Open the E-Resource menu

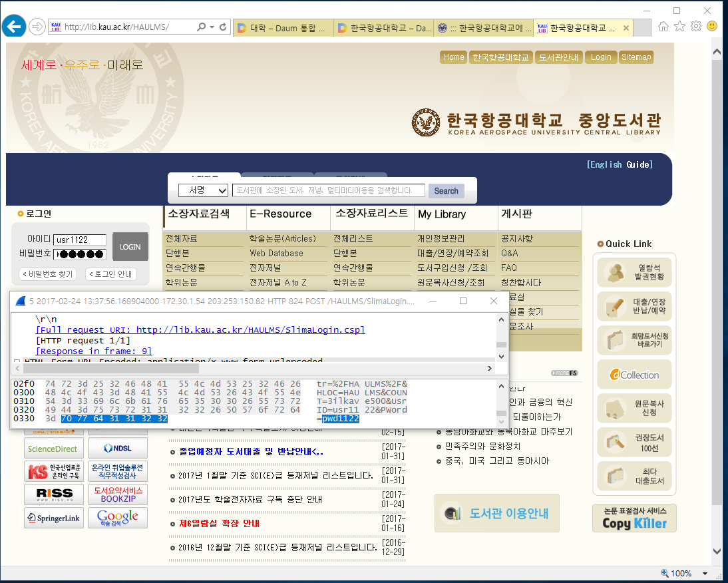click(280, 214)
